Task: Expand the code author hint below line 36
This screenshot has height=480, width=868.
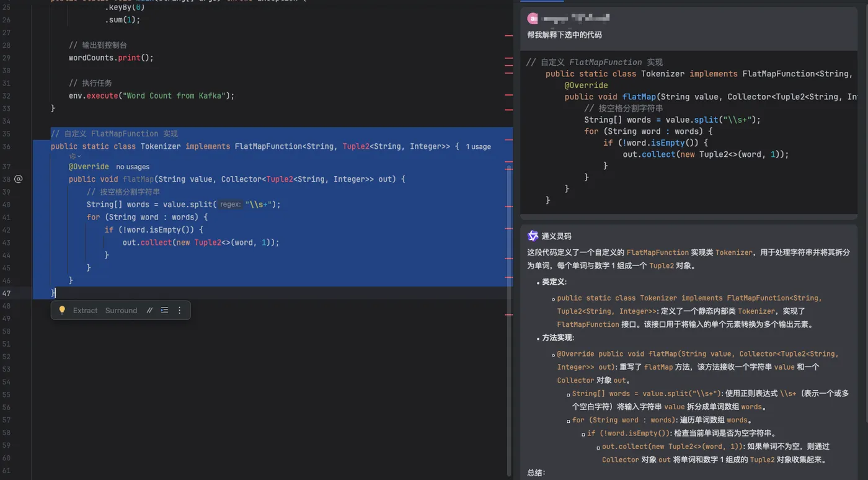Action: (75, 156)
